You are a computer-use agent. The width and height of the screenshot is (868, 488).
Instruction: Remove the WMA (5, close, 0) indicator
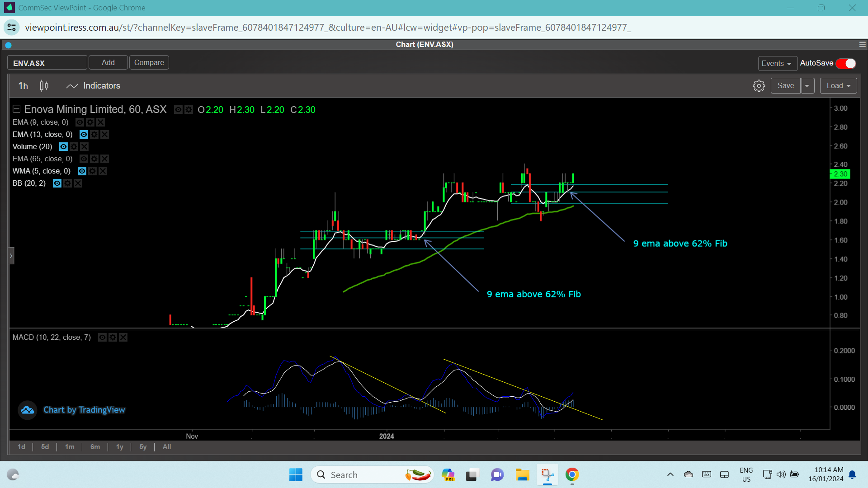[103, 171]
